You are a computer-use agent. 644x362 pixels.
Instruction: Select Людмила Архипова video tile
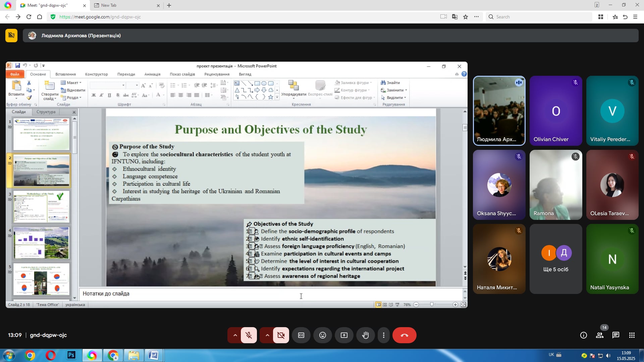499,111
